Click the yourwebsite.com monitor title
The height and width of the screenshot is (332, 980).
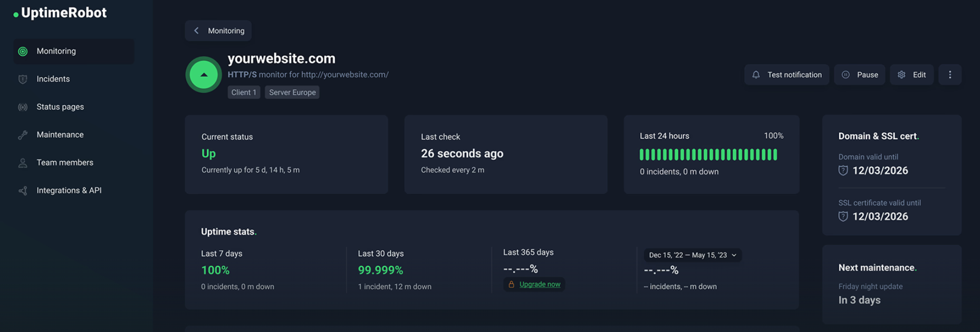281,58
